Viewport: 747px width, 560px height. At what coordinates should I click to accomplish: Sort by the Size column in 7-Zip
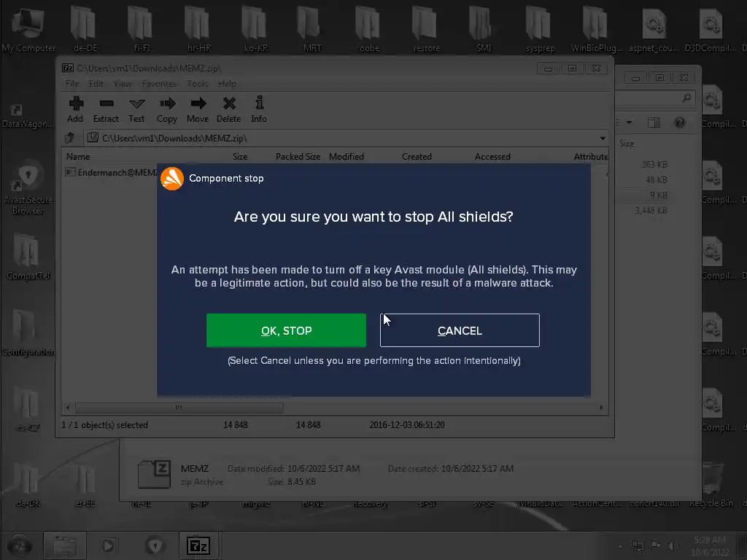pos(239,157)
